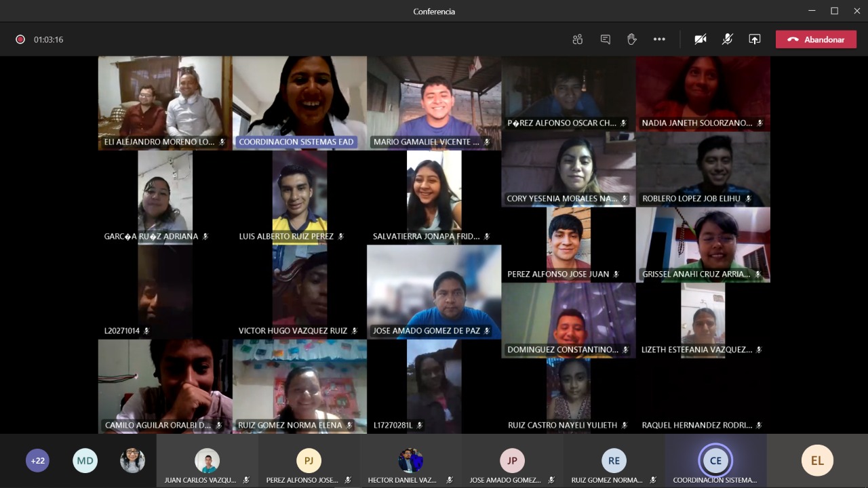This screenshot has width=868, height=488.
Task: Select the CE Coordinacion Sistemas tile
Action: click(715, 461)
